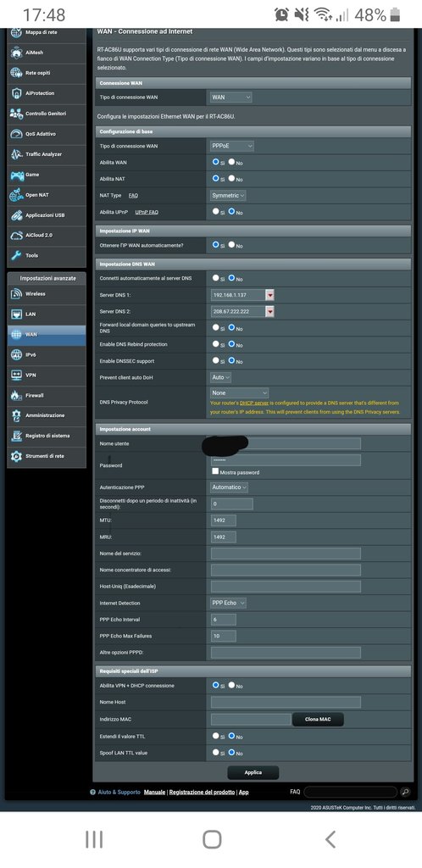Click the FAQ search magnifier icon
422x868 pixels.
[405, 792]
